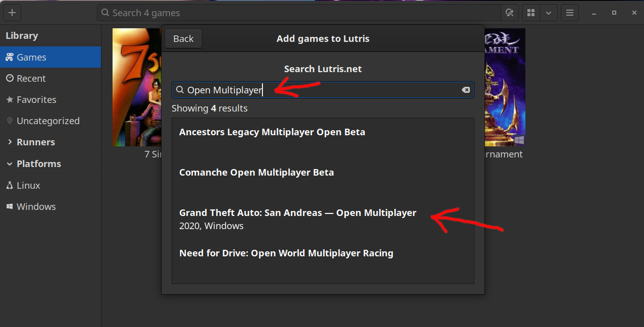Collapse the Platforms section
644x327 pixels.
coord(50,163)
